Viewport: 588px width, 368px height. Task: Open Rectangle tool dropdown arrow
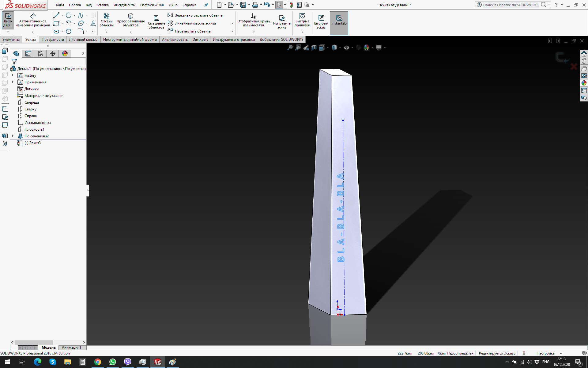click(62, 23)
